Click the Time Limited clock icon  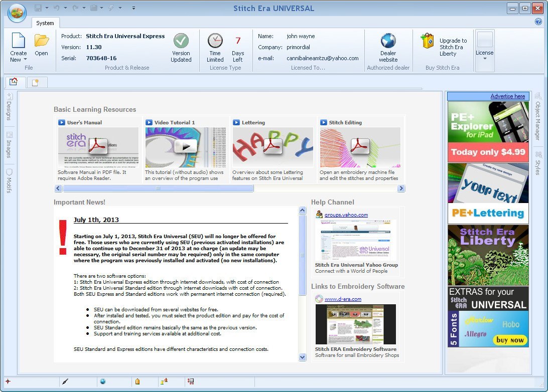[x=215, y=41]
